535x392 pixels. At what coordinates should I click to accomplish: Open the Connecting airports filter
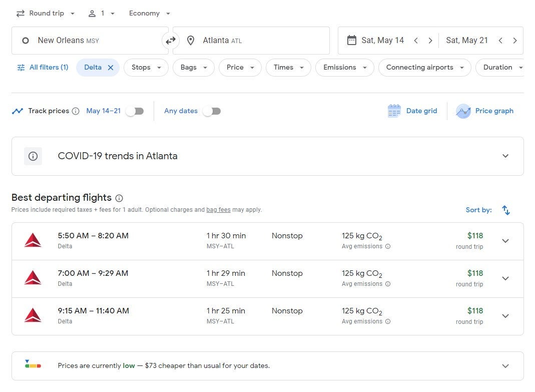pyautogui.click(x=424, y=68)
